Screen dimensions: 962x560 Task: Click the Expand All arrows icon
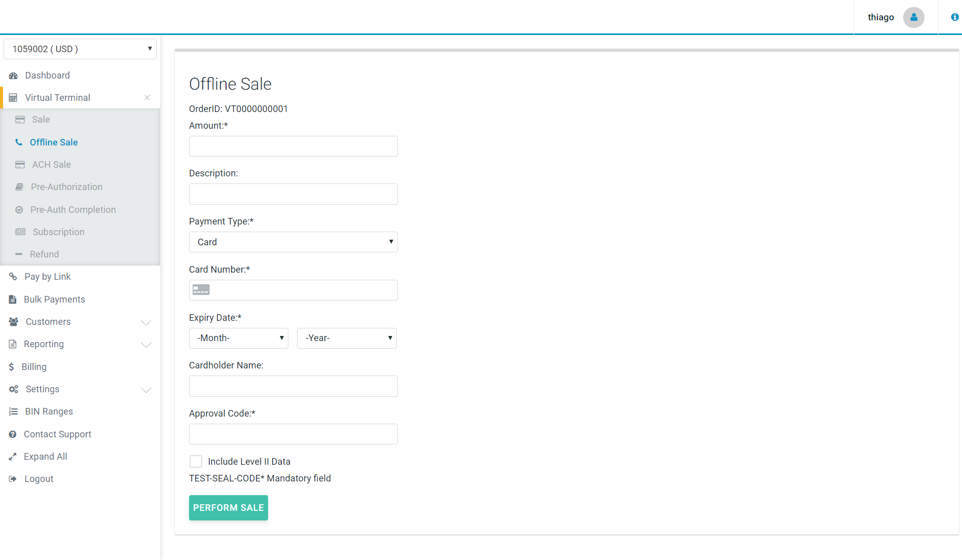pos(13,457)
